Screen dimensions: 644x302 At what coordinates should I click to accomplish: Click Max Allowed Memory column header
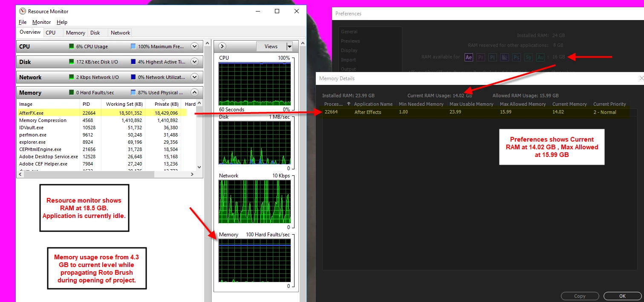523,104
